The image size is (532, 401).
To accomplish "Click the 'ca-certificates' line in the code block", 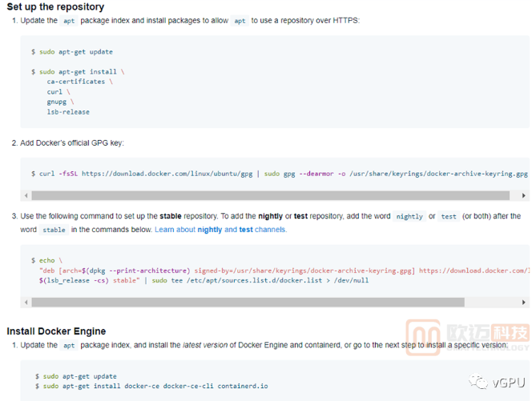I will coord(80,82).
